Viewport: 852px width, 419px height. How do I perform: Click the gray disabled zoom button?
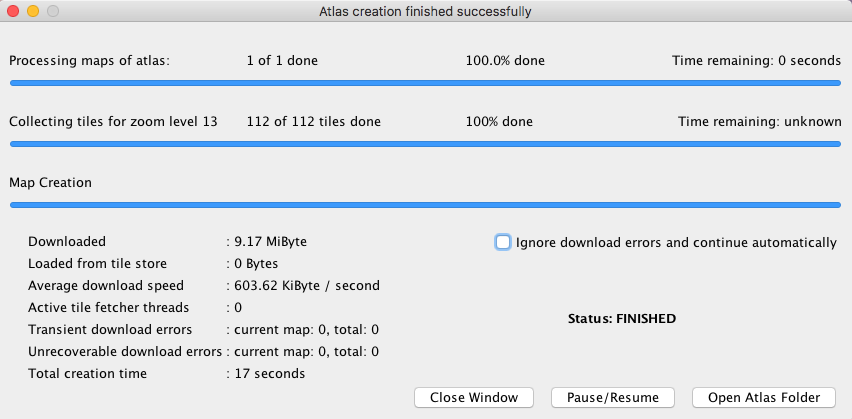[x=53, y=11]
